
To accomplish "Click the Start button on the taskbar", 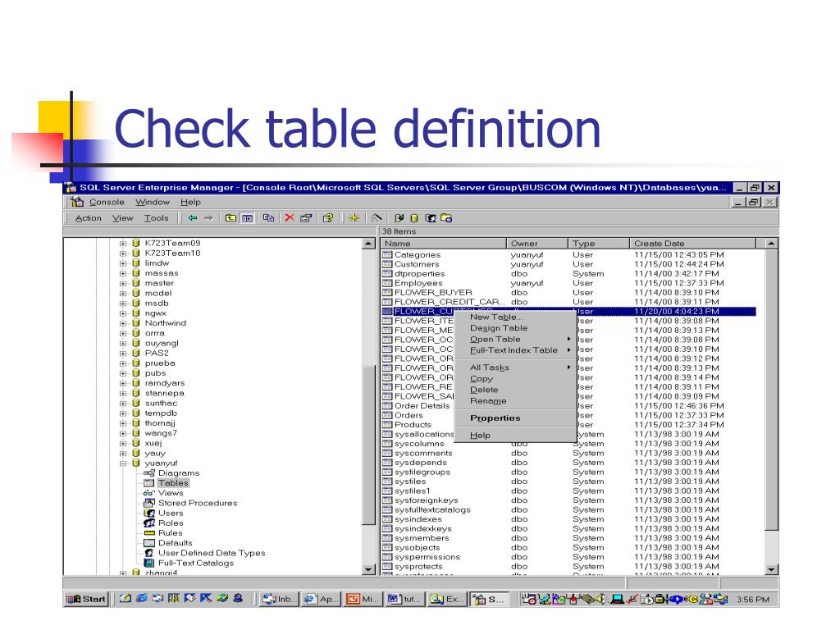I will click(x=85, y=599).
